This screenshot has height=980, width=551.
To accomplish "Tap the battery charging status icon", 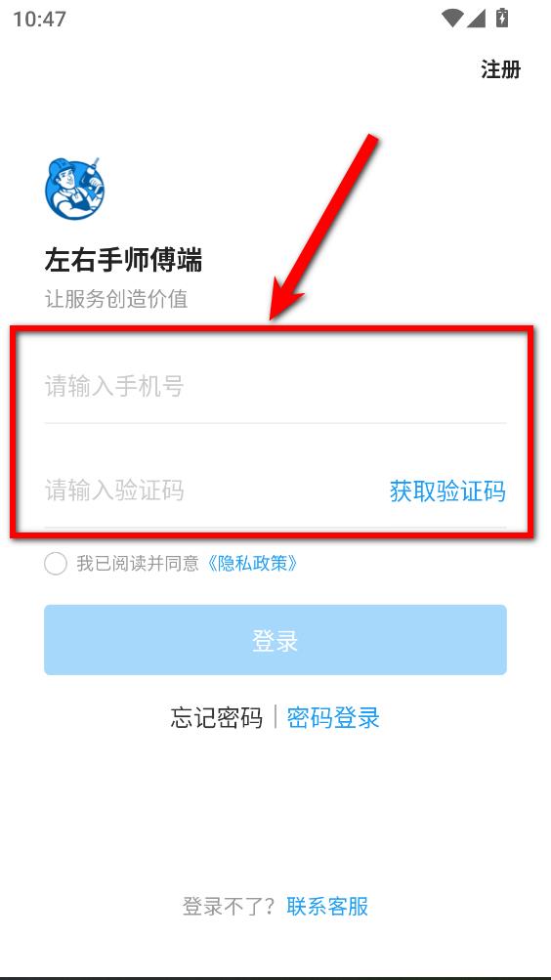I will [501, 18].
